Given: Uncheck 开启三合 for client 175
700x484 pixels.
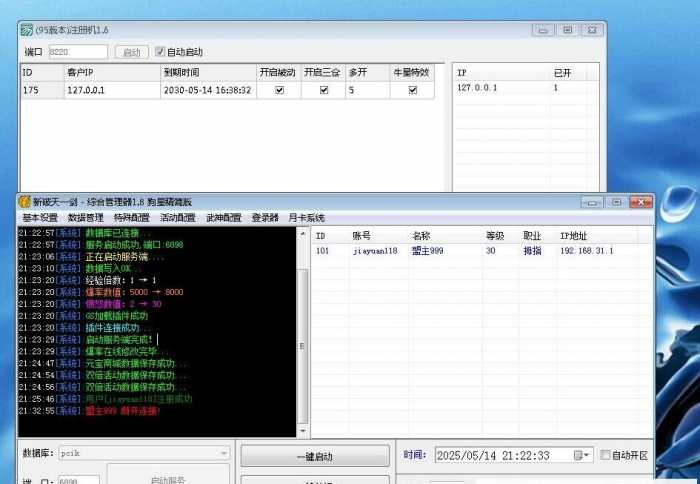Looking at the screenshot, I should pos(323,90).
